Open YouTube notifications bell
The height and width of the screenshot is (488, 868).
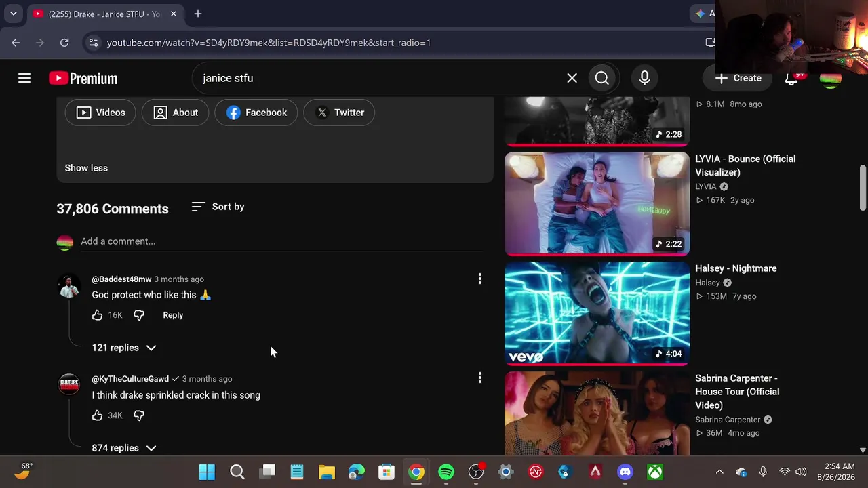click(x=791, y=78)
